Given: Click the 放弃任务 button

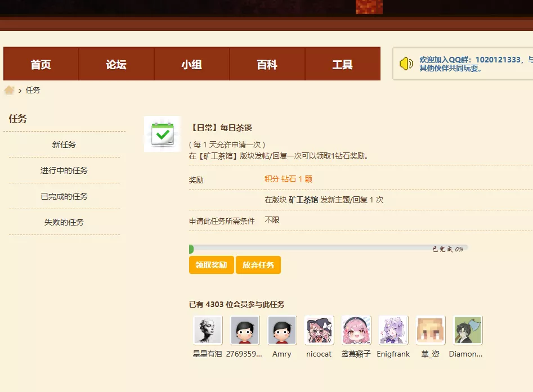Looking at the screenshot, I should (258, 265).
